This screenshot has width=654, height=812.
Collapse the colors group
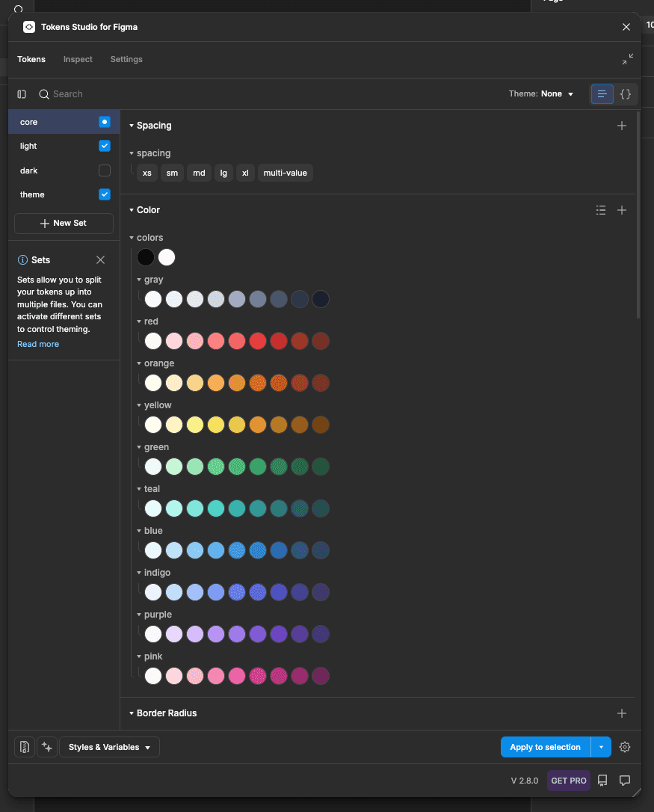[132, 238]
